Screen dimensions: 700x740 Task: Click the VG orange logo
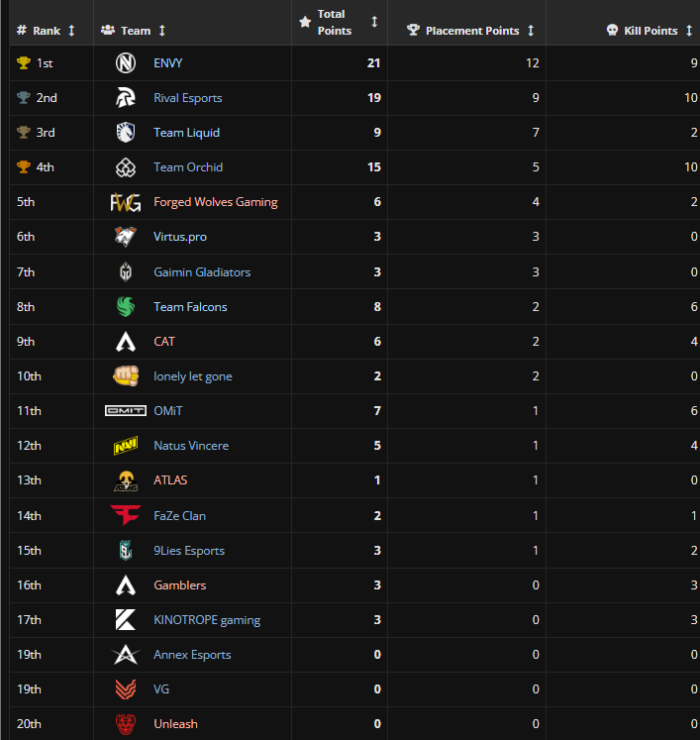coord(126,689)
